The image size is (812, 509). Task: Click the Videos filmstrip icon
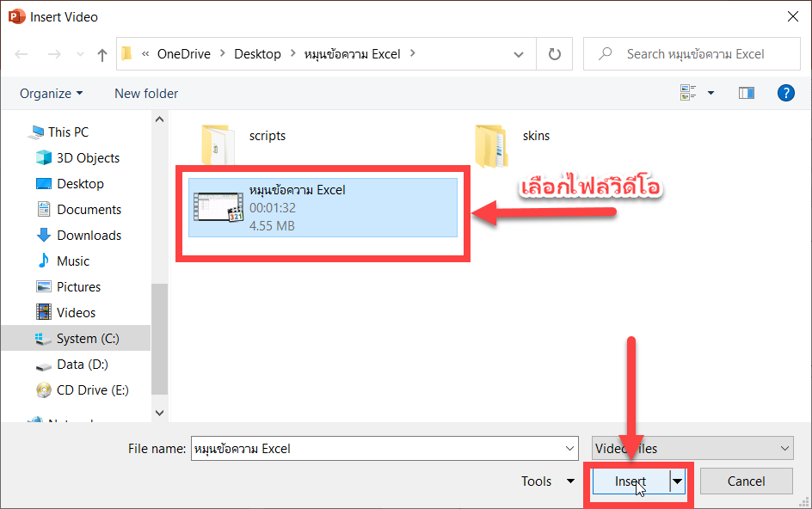pos(44,312)
